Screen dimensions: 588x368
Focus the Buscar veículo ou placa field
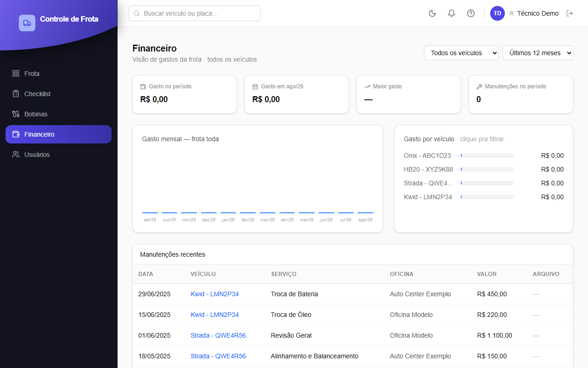pos(195,13)
